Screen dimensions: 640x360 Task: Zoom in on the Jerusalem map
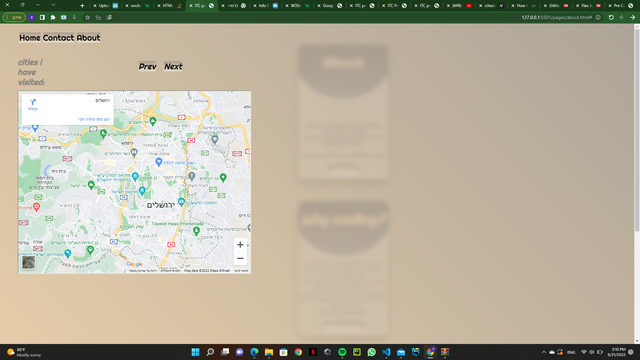(x=240, y=245)
